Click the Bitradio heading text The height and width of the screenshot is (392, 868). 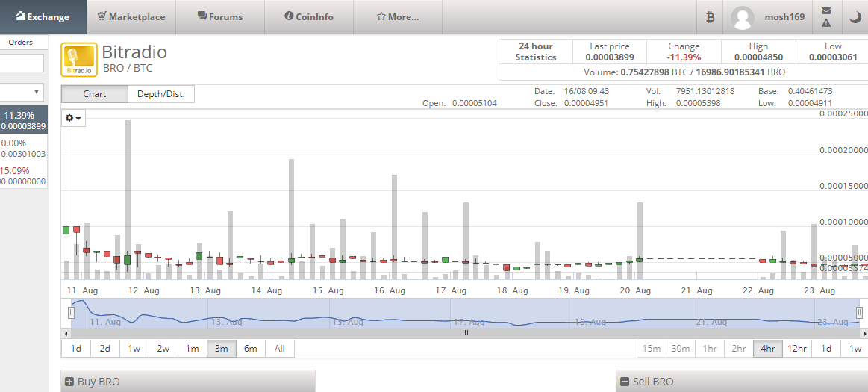point(134,52)
